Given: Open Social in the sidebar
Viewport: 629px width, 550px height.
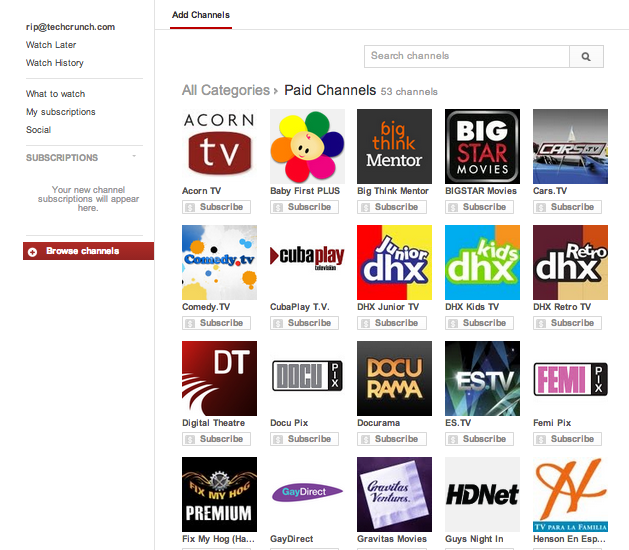Looking at the screenshot, I should (39, 130).
